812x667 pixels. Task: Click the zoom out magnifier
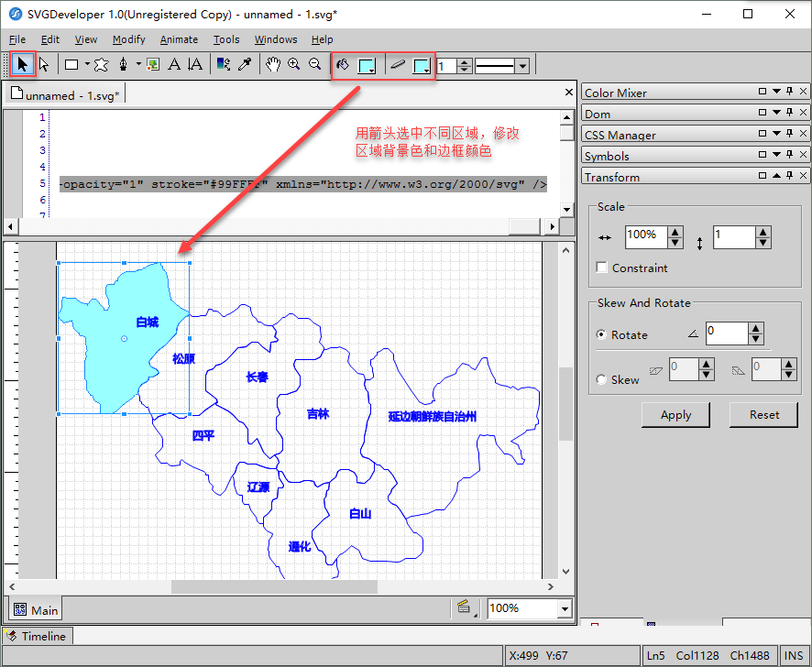[x=314, y=64]
